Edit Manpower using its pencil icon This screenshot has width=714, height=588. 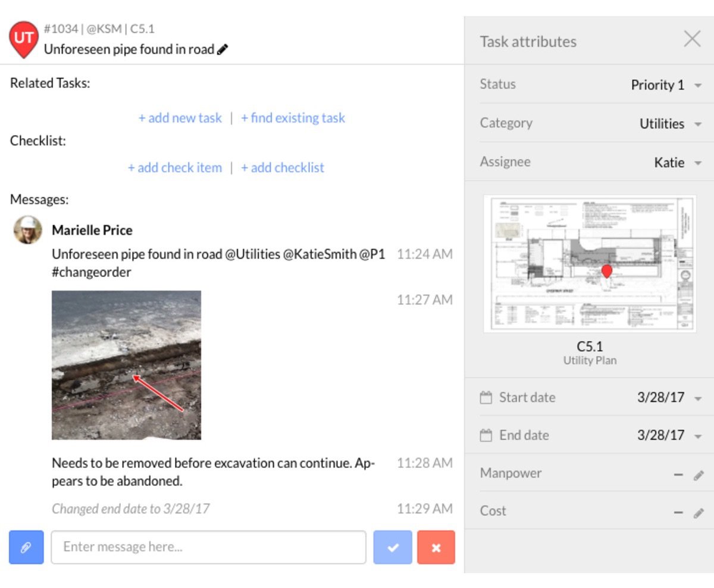coord(699,475)
